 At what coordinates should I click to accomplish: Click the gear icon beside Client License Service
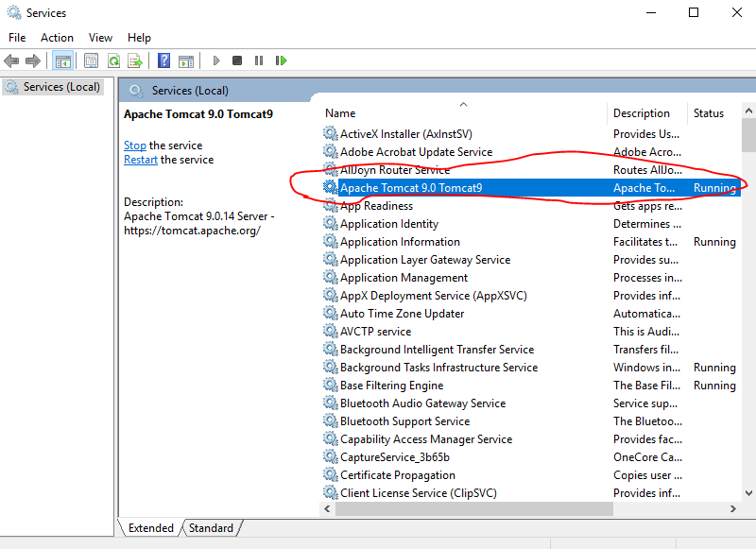coord(330,492)
